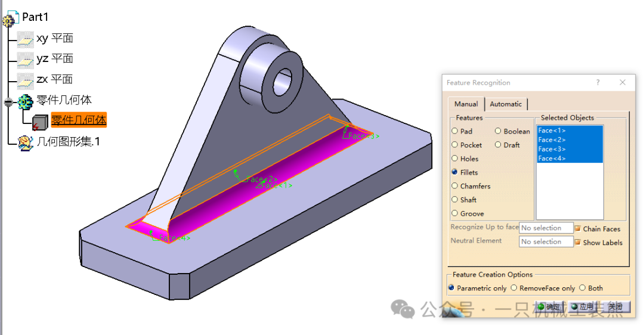
Task: Choose the Pad feature radio button
Action: point(454,131)
